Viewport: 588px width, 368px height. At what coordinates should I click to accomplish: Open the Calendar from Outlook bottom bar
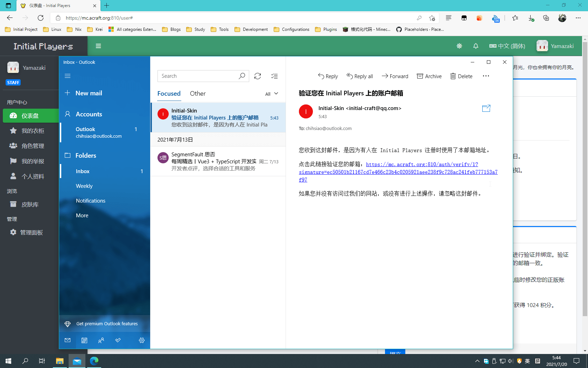coord(84,340)
